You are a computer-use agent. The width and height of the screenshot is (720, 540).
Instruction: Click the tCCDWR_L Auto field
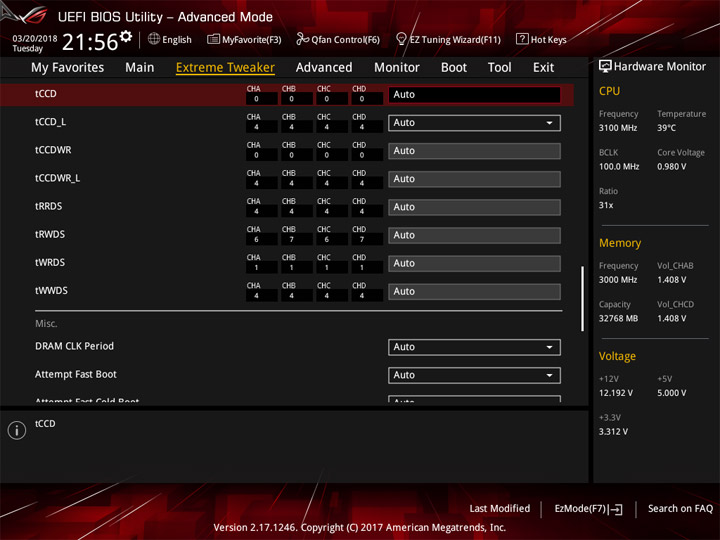(x=474, y=179)
